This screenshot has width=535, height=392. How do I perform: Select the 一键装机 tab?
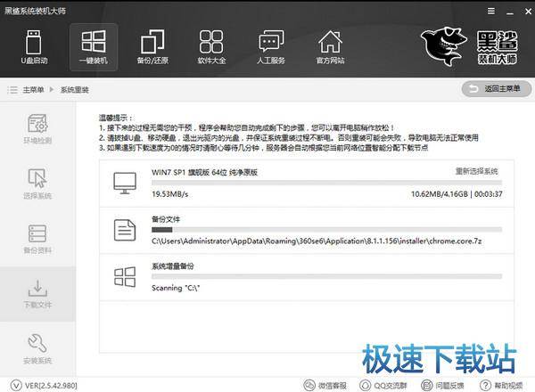94,47
